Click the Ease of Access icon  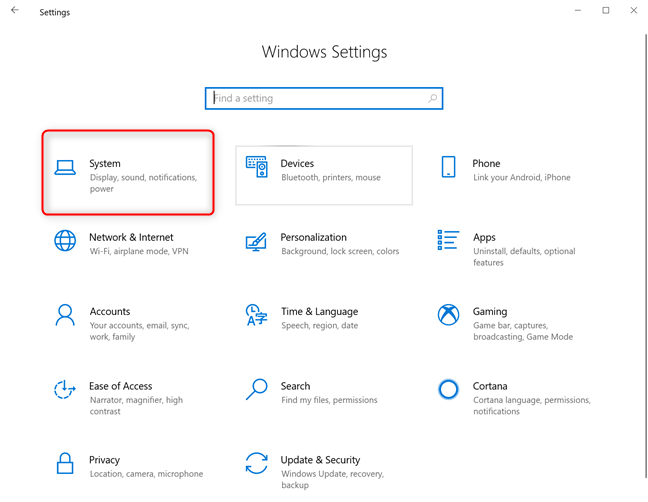[65, 389]
